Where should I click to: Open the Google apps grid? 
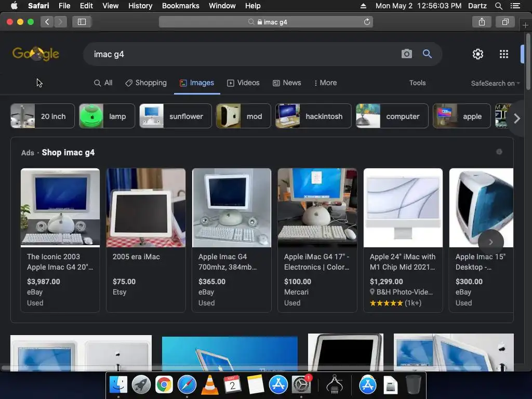(504, 54)
